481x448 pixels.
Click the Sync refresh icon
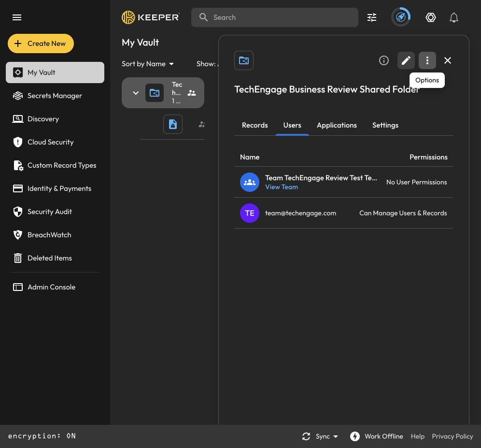tap(306, 436)
